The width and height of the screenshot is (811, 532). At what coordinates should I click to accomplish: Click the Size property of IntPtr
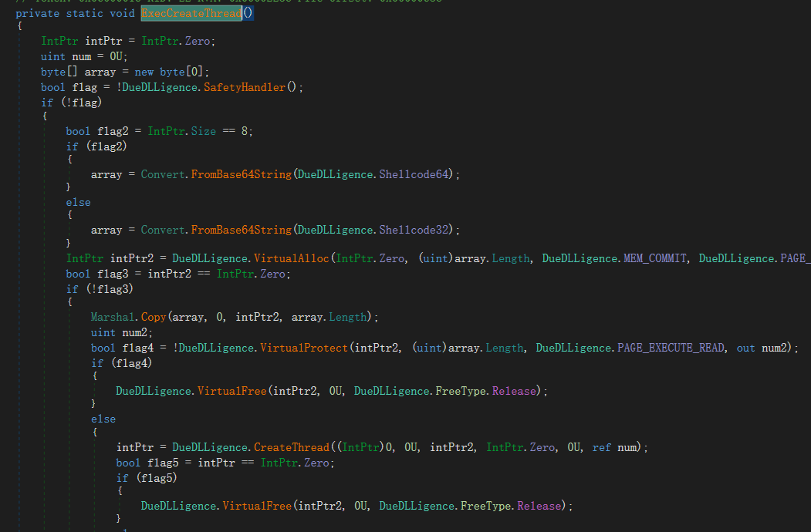tap(203, 131)
